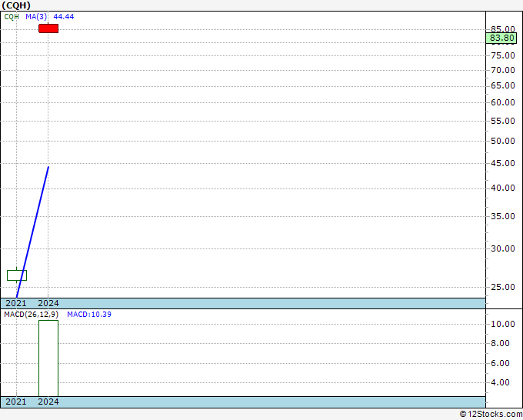
Task: Click the 45.00 price axis label
Action: (503, 163)
